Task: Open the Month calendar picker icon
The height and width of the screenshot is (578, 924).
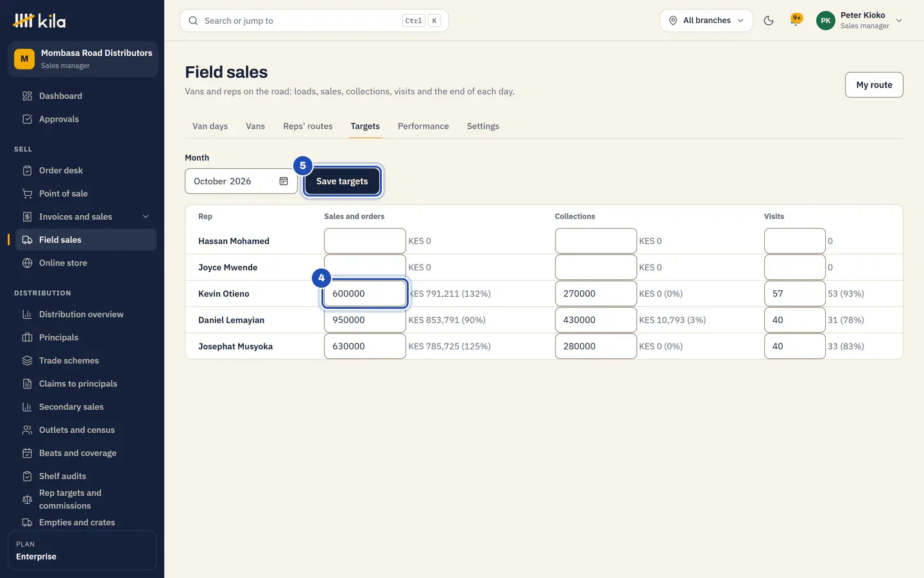Action: 284,181
